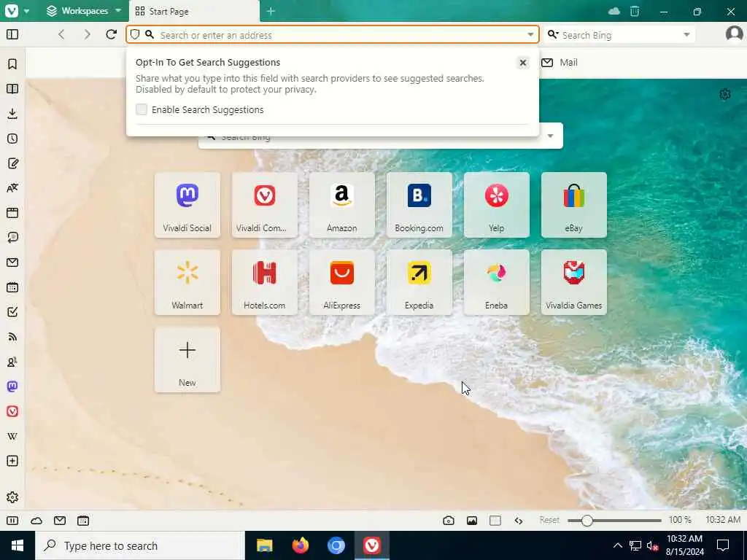Image resolution: width=747 pixels, height=560 pixels.
Task: Open the Bookmarks panel in the sidebar
Action: (x=12, y=64)
